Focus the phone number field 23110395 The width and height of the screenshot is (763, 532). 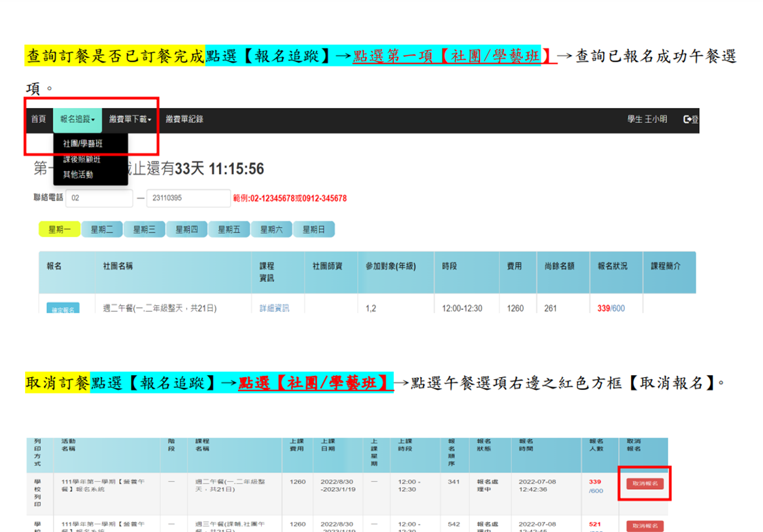point(188,198)
